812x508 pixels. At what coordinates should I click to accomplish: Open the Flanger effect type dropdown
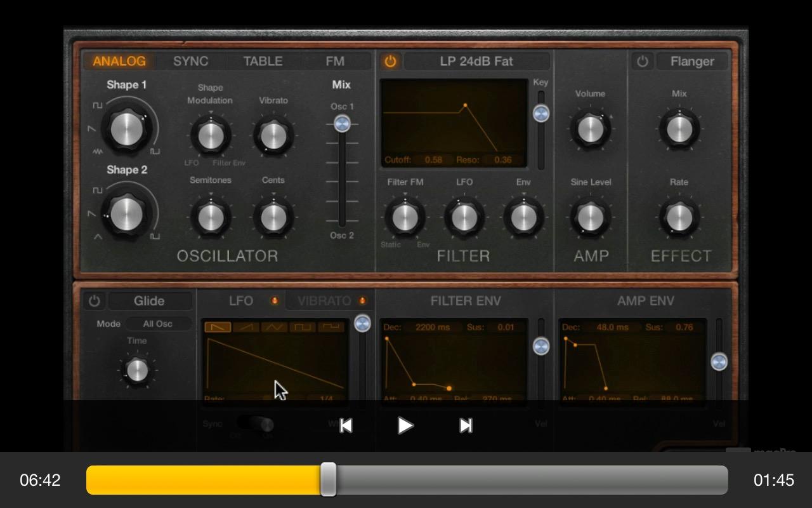(x=691, y=62)
